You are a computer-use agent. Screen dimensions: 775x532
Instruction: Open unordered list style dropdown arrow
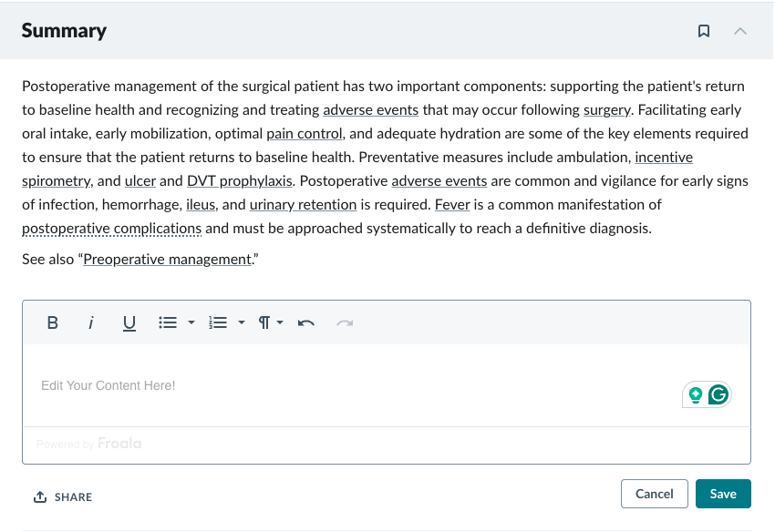(x=191, y=322)
